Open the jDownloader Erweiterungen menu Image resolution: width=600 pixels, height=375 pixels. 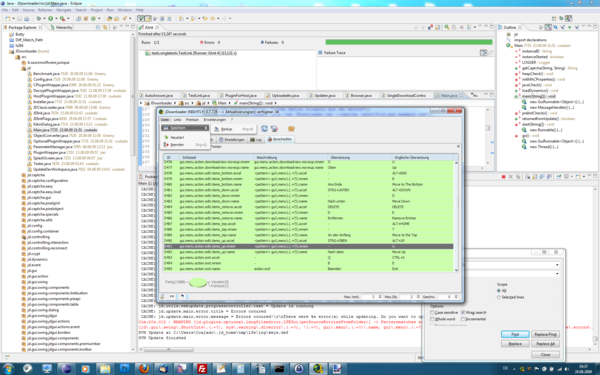point(215,120)
